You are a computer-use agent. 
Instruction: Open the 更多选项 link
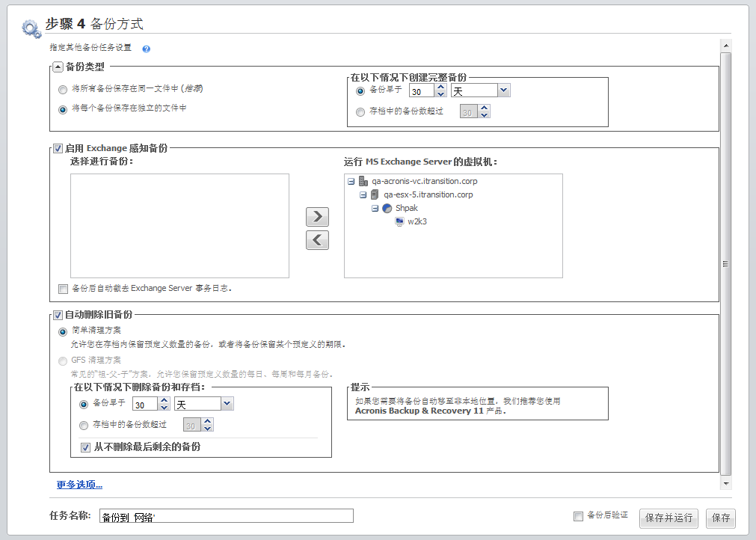point(79,485)
